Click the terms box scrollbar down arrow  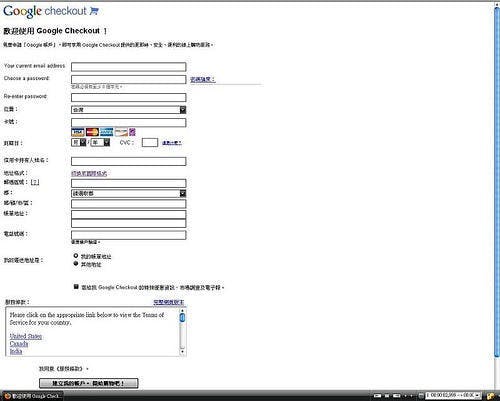182,352
